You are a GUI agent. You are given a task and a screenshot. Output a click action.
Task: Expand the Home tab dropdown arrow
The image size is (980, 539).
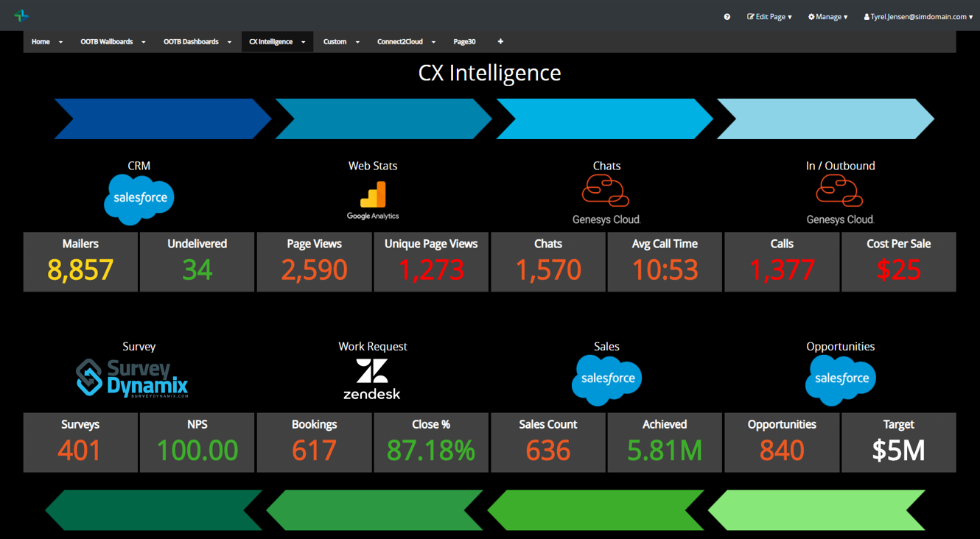[x=60, y=42]
